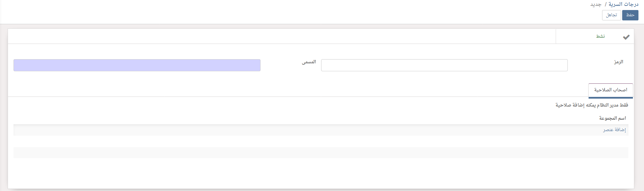Click the جديد breadcrumb text

596,4
